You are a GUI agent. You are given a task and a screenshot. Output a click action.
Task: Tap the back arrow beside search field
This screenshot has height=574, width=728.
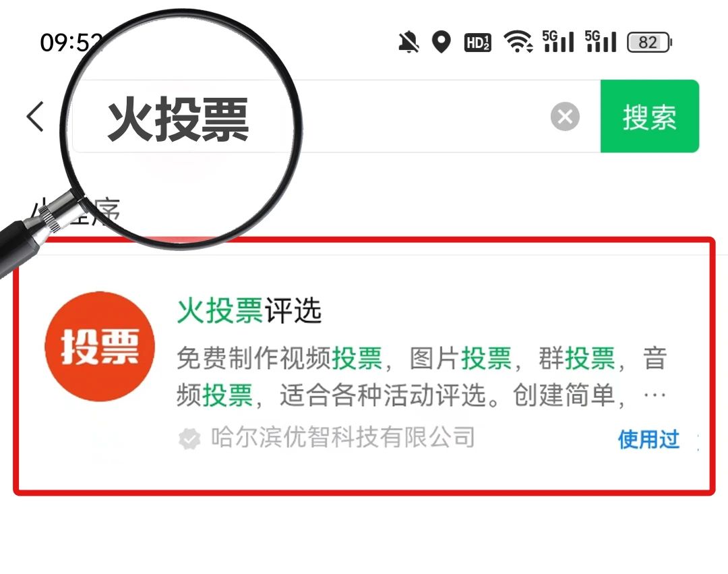[x=35, y=117]
